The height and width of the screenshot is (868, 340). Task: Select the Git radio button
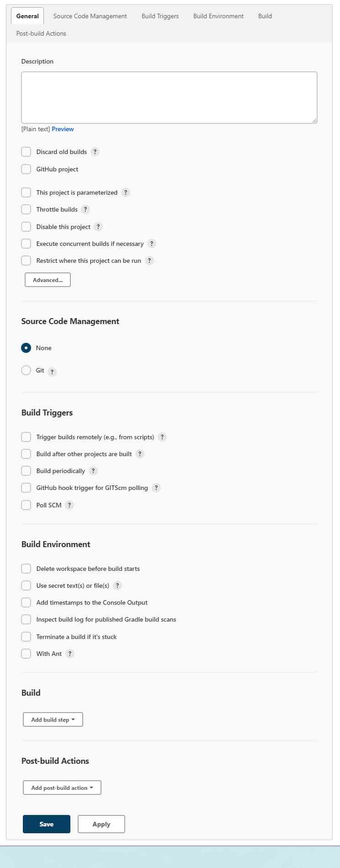[x=26, y=370]
